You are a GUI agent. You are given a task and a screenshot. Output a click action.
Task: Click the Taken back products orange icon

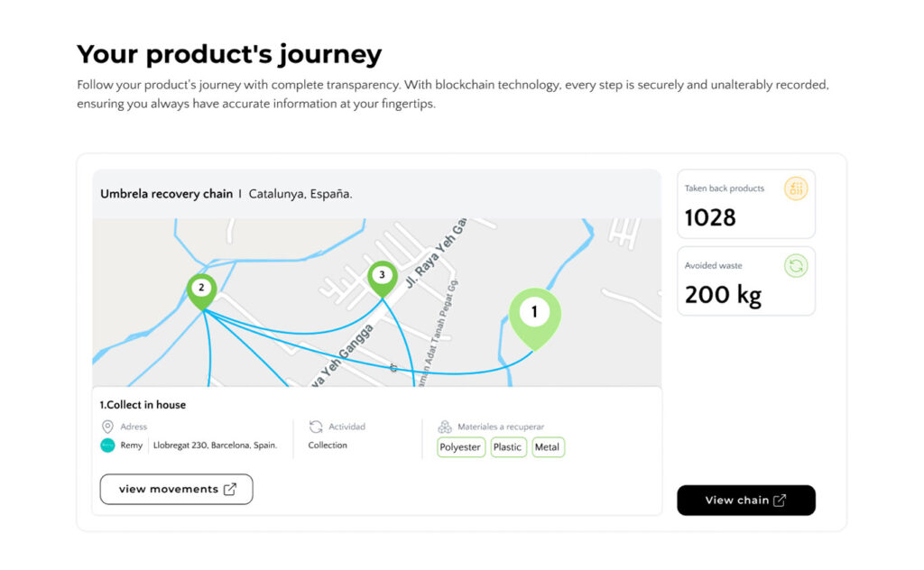pyautogui.click(x=796, y=189)
